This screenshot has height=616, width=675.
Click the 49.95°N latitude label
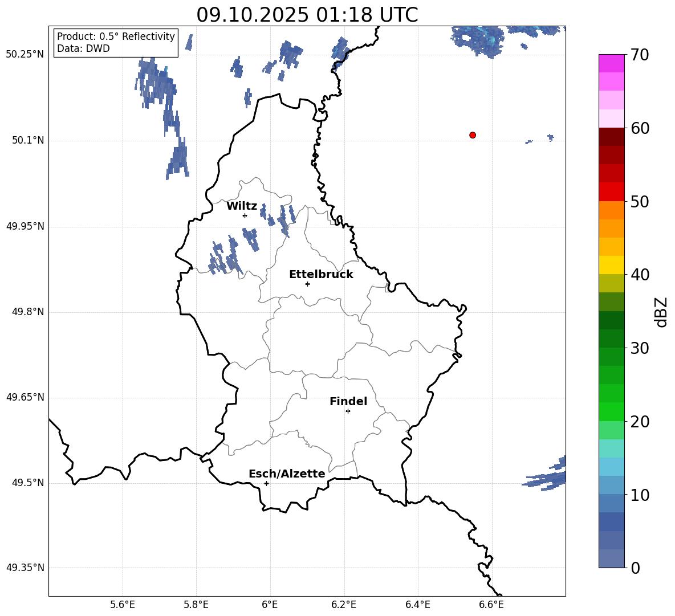pyautogui.click(x=25, y=226)
